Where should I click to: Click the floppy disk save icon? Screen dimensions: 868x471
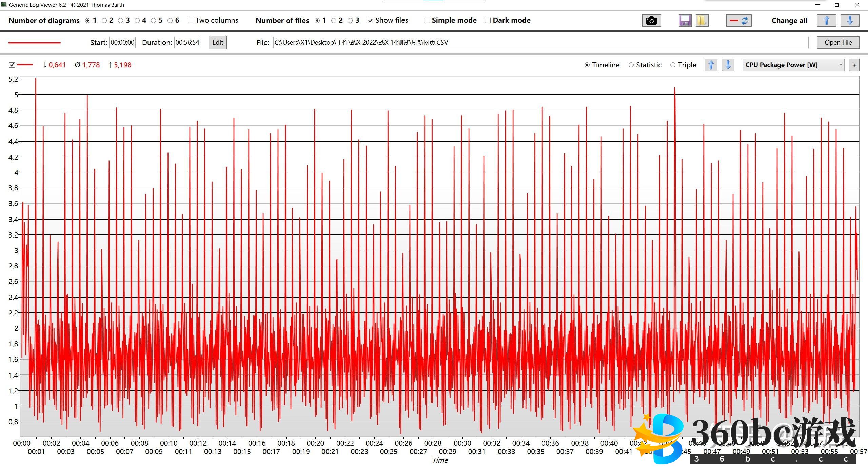685,21
